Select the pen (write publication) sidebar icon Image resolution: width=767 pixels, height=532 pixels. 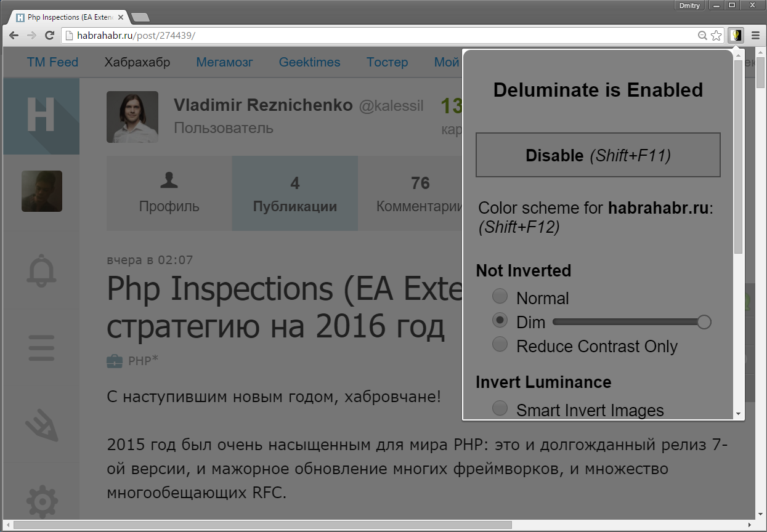coord(41,424)
